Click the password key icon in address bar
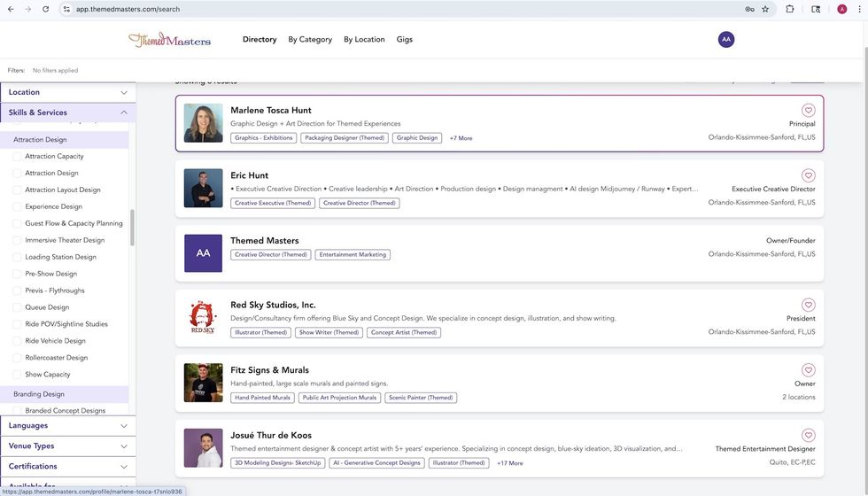Viewport: 868px width, 496px height. (749, 10)
